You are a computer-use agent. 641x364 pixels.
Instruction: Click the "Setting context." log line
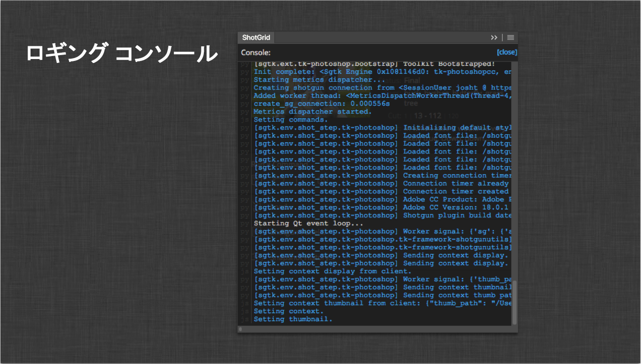(x=288, y=311)
